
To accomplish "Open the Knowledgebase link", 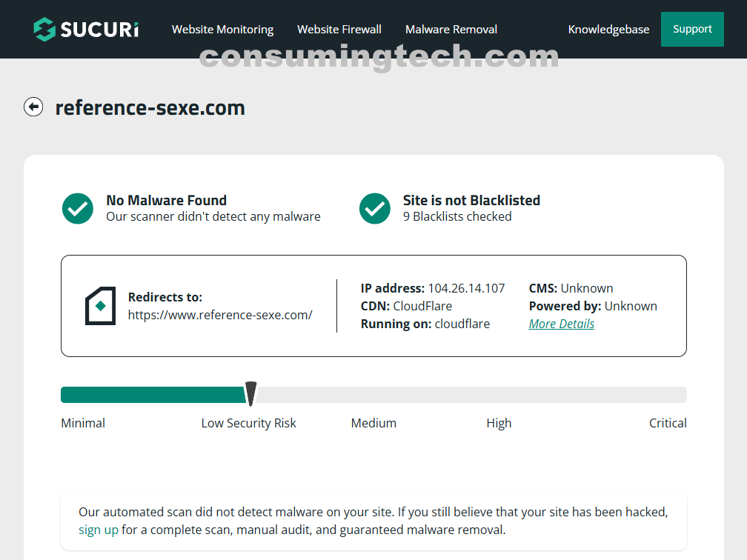I will (608, 30).
